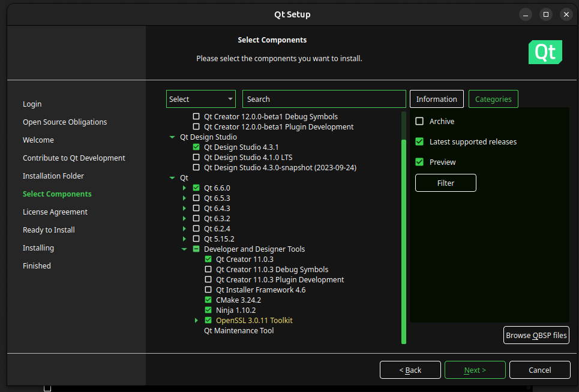Maximize the Qt Setup window
The height and width of the screenshot is (392, 579).
click(x=545, y=14)
